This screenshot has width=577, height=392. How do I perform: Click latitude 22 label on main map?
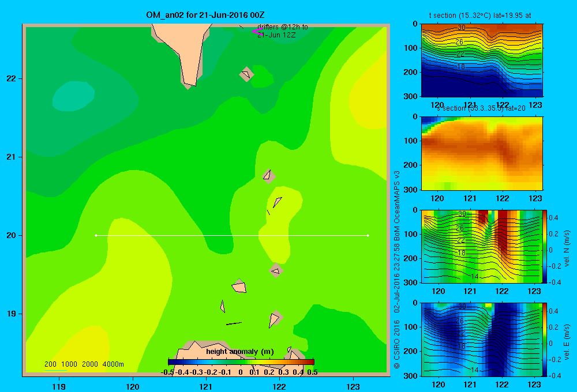point(12,78)
